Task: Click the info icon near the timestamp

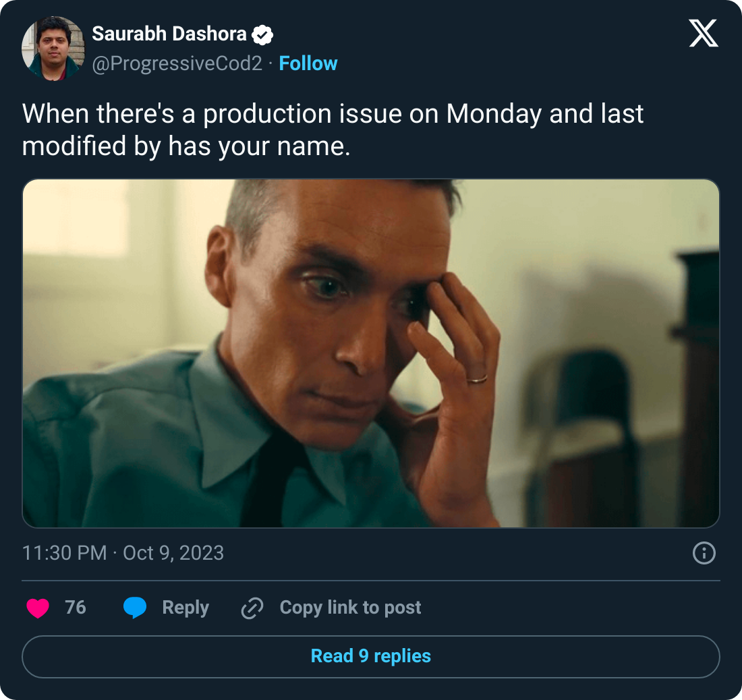Action: pyautogui.click(x=705, y=554)
